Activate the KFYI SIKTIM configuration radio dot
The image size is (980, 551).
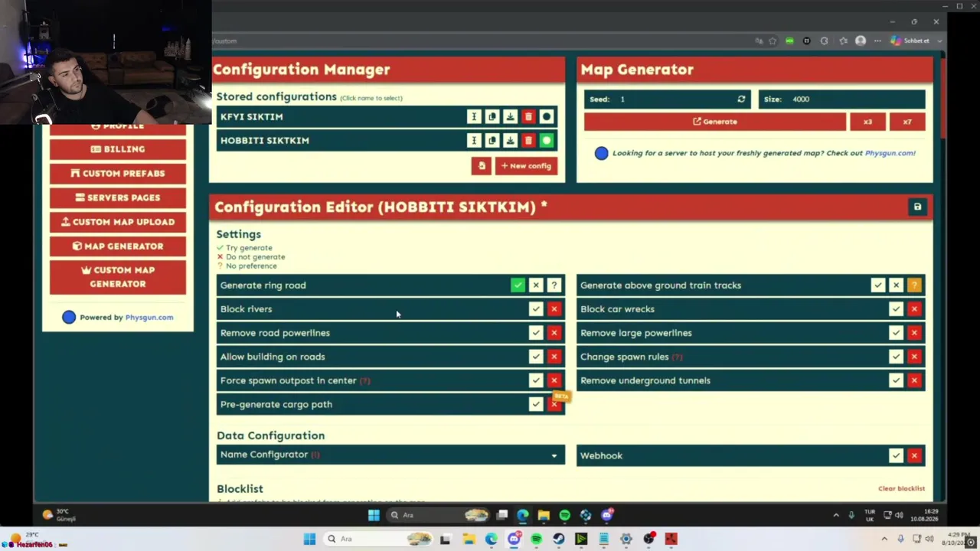[546, 117]
